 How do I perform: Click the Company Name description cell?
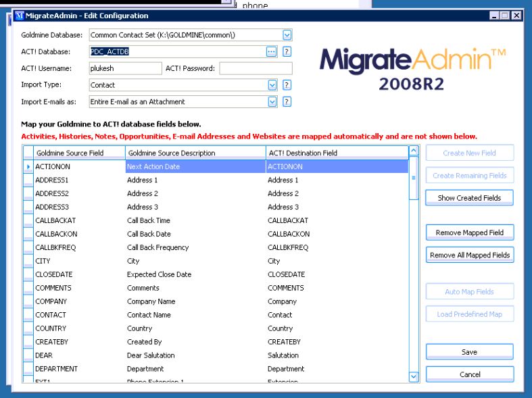(x=195, y=301)
